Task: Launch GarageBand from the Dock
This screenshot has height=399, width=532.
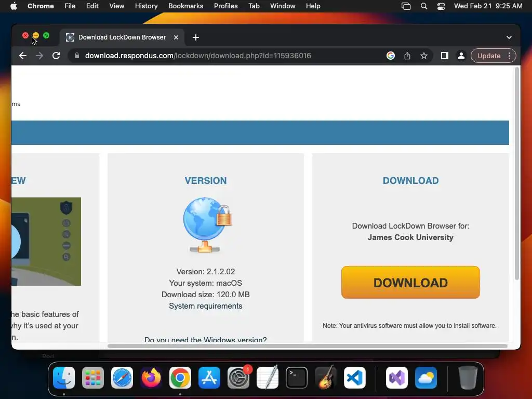Action: [x=326, y=378]
